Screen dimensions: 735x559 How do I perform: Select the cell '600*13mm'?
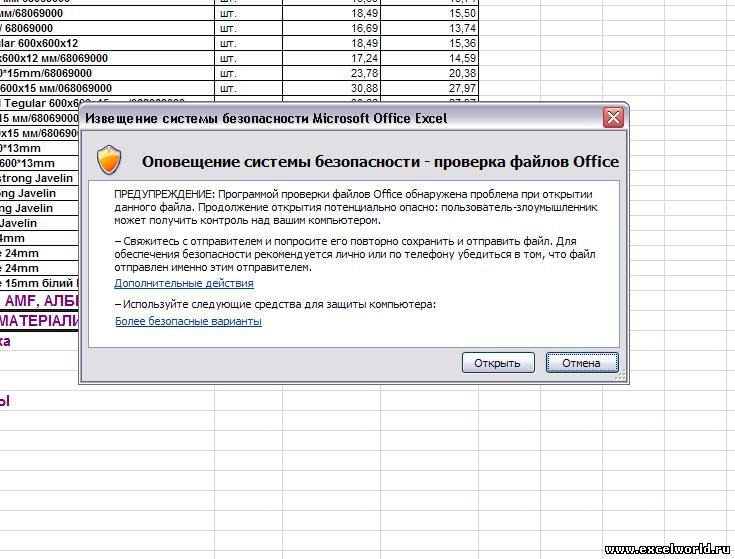pos(39,163)
